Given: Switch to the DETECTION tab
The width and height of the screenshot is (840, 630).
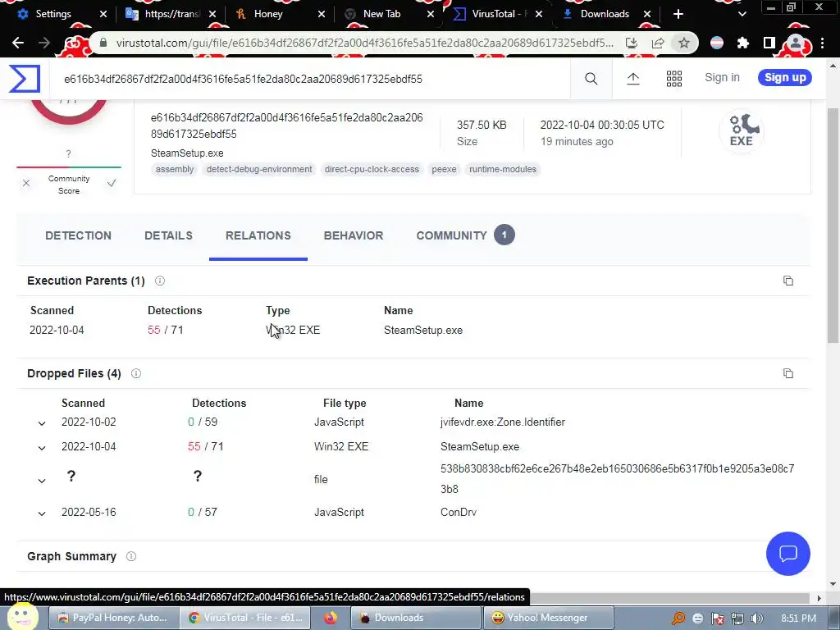Looking at the screenshot, I should point(78,235).
